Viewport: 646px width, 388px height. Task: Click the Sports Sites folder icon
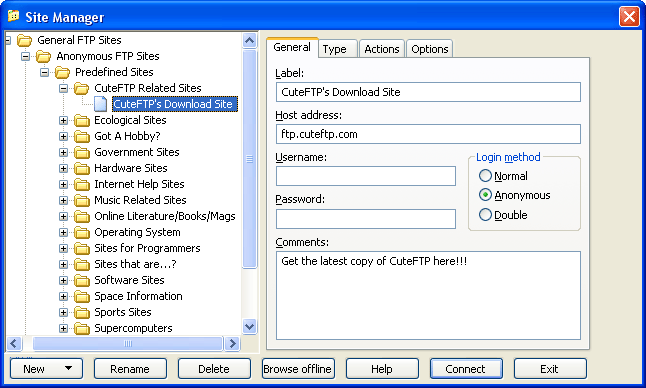pyautogui.click(x=82, y=313)
